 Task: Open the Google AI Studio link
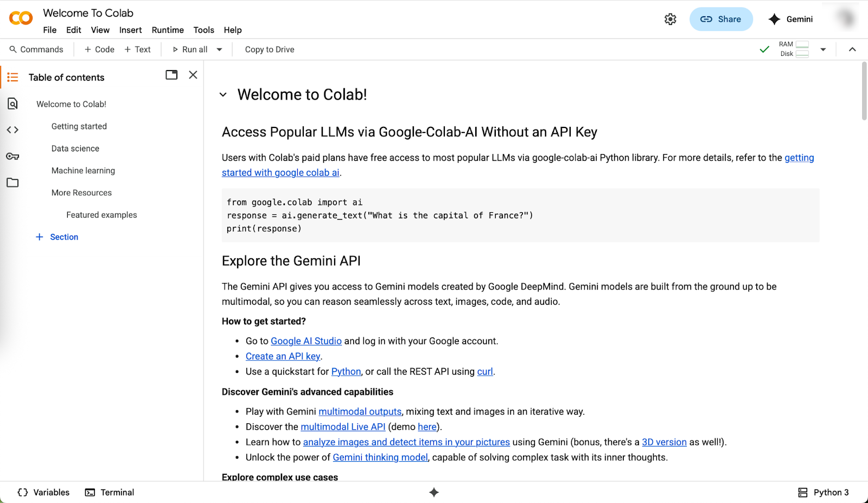click(306, 341)
